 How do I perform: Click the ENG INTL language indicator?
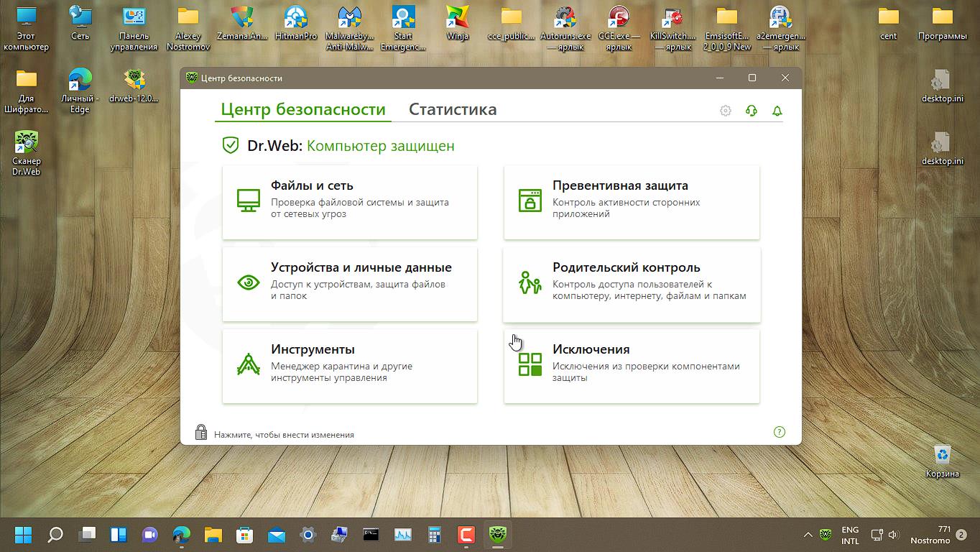tap(850, 535)
